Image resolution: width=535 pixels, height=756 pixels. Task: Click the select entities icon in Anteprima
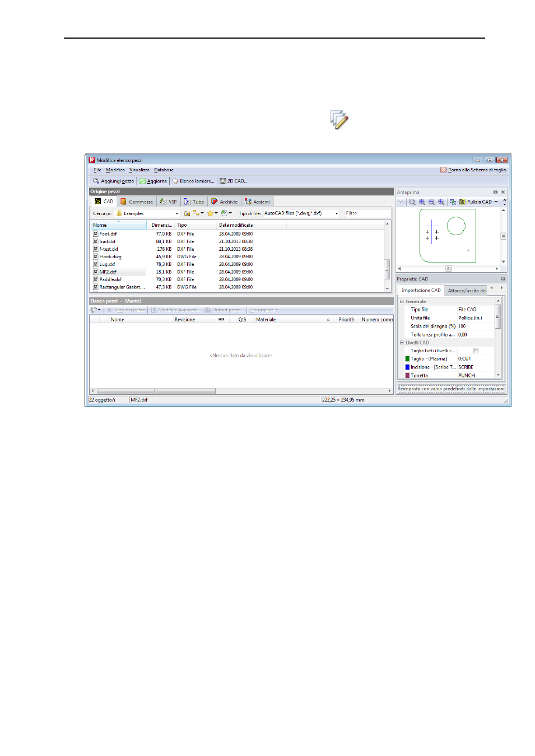tap(453, 202)
